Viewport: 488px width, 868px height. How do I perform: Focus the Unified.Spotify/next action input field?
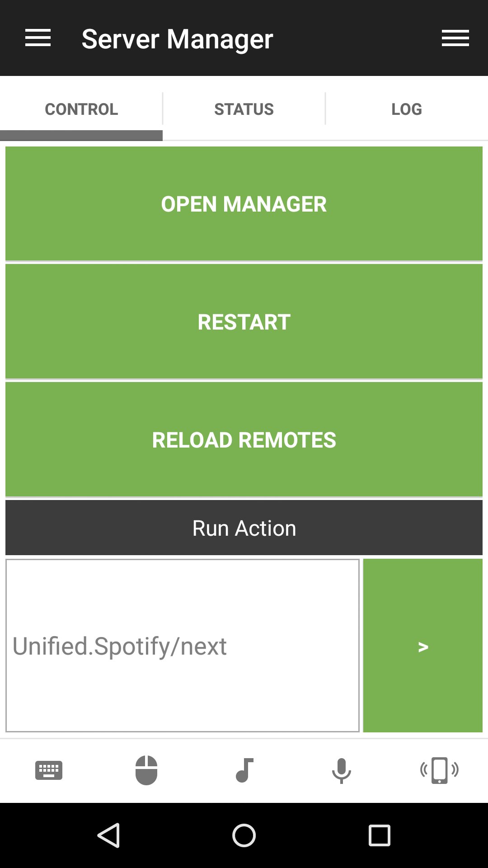(x=183, y=646)
